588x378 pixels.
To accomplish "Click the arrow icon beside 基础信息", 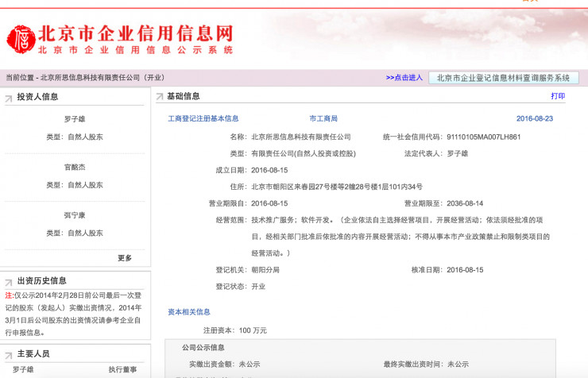I will [x=160, y=97].
